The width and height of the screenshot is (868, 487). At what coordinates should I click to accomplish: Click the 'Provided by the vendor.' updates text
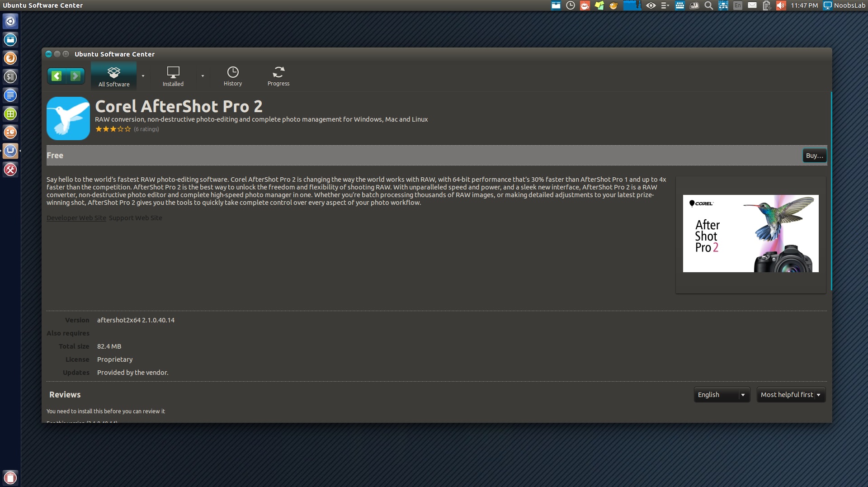pyautogui.click(x=132, y=373)
